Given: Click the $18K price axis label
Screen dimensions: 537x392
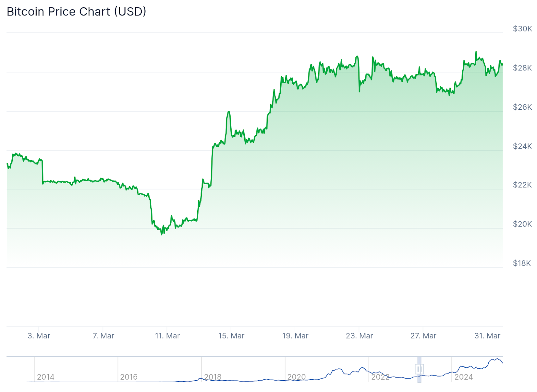Looking at the screenshot, I should pos(522,263).
